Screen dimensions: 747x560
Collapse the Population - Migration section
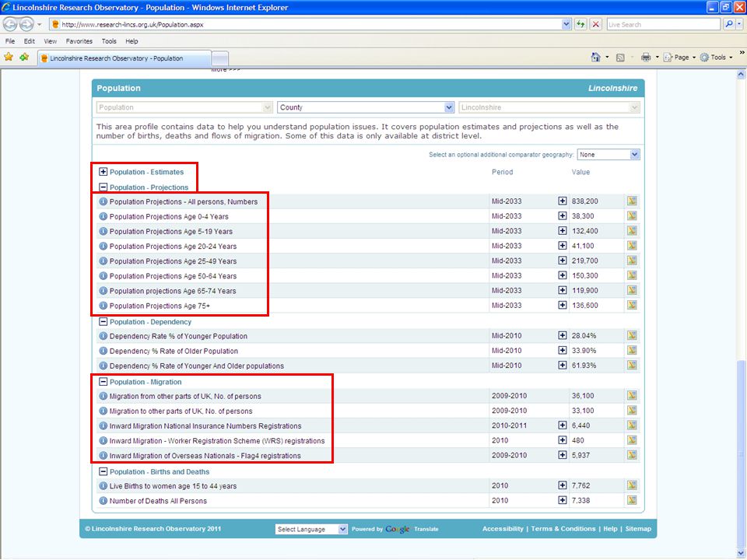(x=103, y=381)
